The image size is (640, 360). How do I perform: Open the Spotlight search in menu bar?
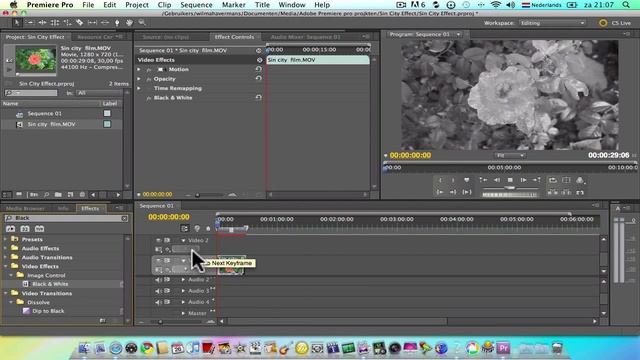click(626, 5)
